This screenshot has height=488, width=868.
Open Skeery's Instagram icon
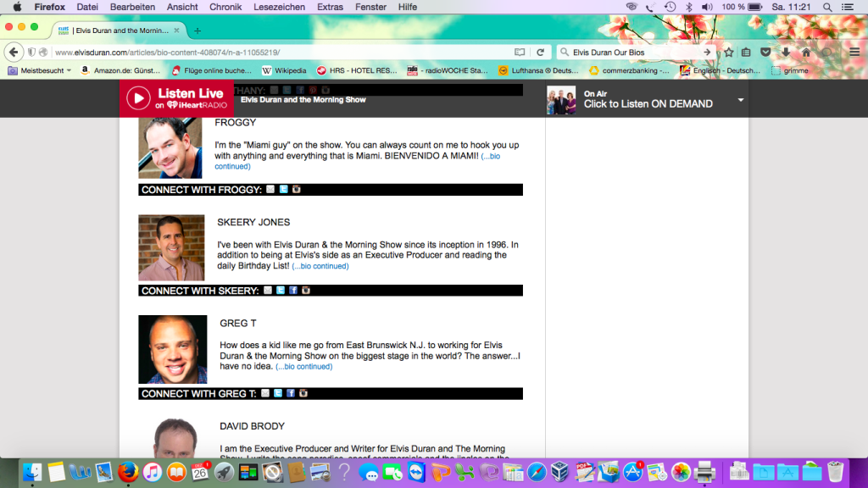tap(306, 290)
